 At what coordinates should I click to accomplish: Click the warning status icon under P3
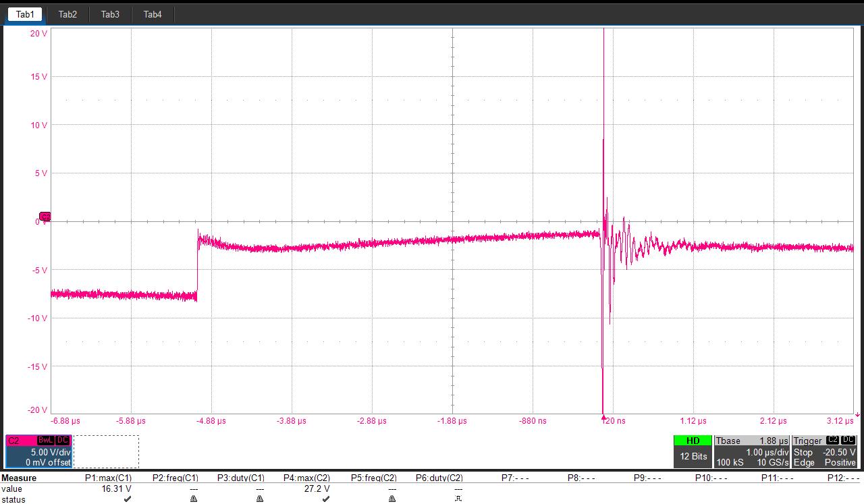[260, 499]
